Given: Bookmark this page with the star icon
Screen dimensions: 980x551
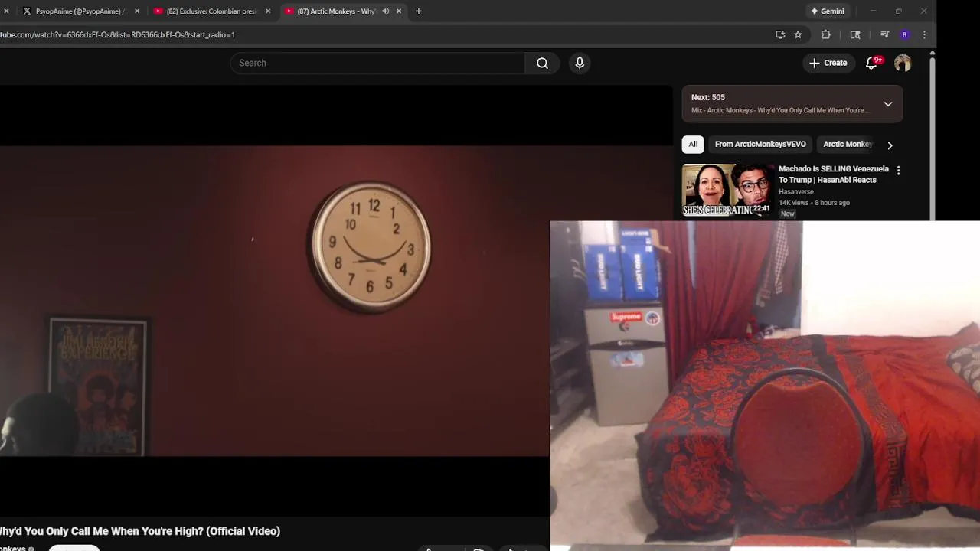Looking at the screenshot, I should point(798,34).
